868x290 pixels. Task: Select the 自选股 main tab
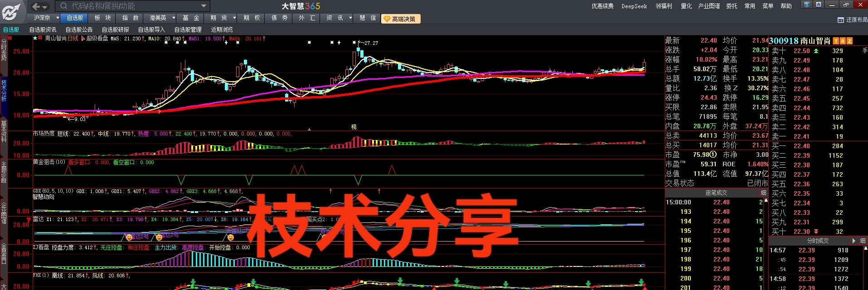75,18
